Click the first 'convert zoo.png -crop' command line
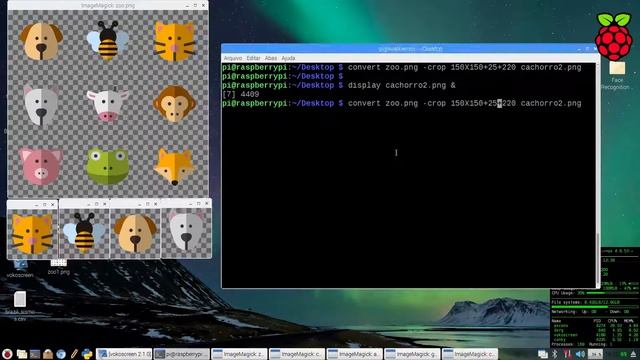 (x=464, y=67)
